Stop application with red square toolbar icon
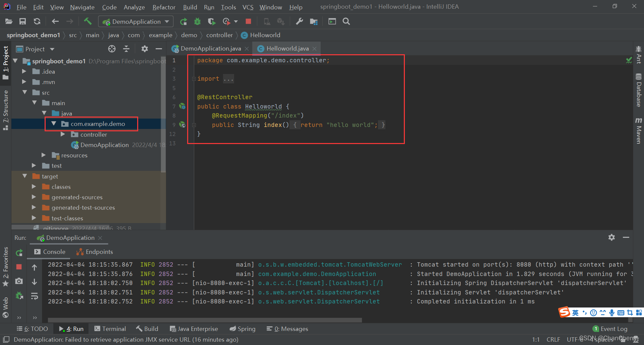Viewport: 644px width, 345px height. point(248,21)
